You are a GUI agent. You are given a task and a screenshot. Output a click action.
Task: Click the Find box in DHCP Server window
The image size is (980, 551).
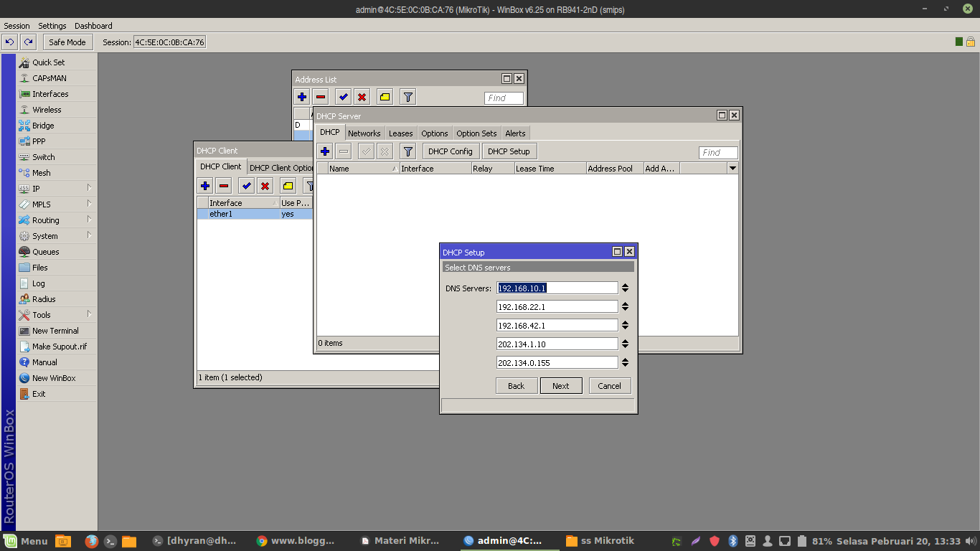tap(718, 152)
